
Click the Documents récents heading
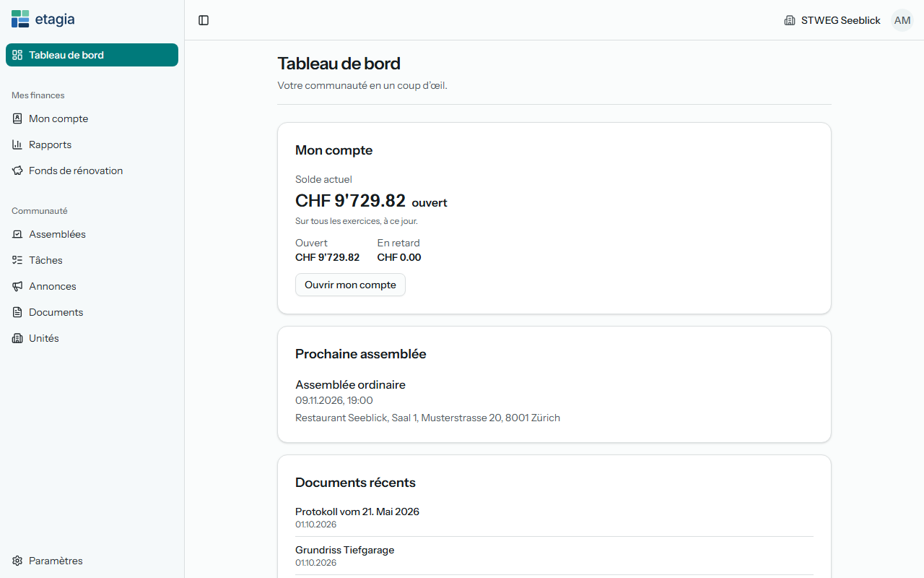tap(355, 483)
